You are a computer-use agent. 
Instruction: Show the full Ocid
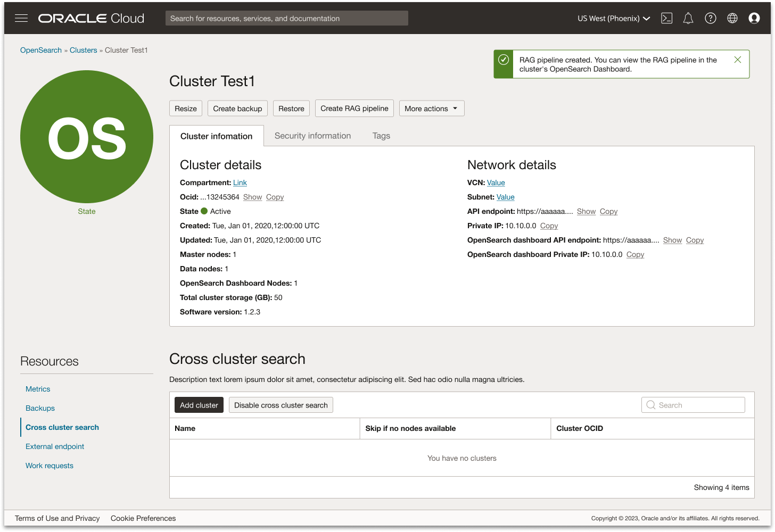tap(252, 197)
